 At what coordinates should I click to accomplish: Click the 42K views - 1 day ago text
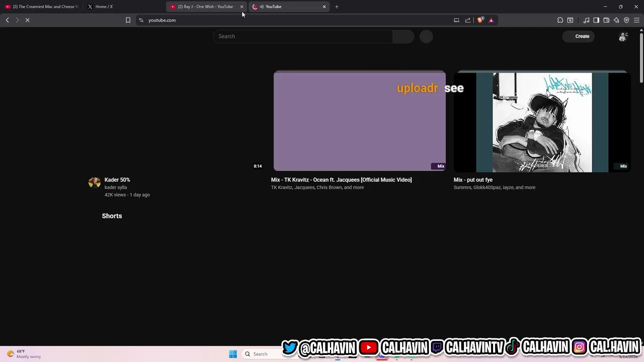point(127,195)
